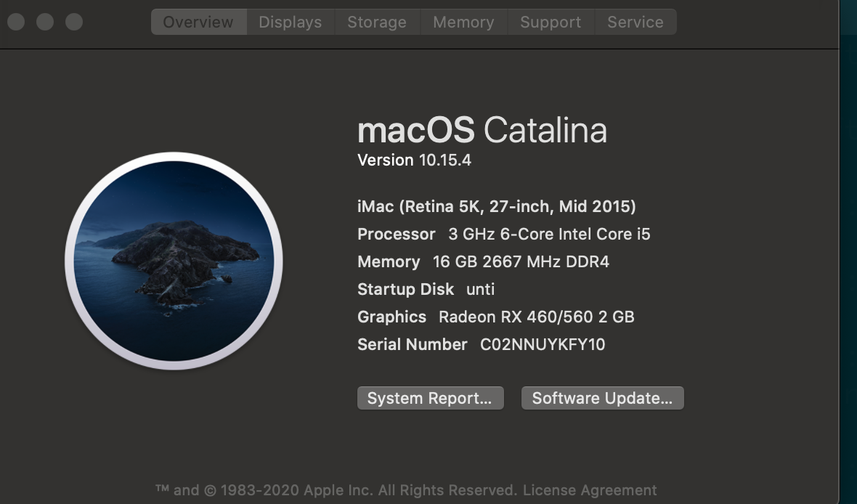Click the startup disk name unti
Screen dimensions: 857x504
coord(480,289)
